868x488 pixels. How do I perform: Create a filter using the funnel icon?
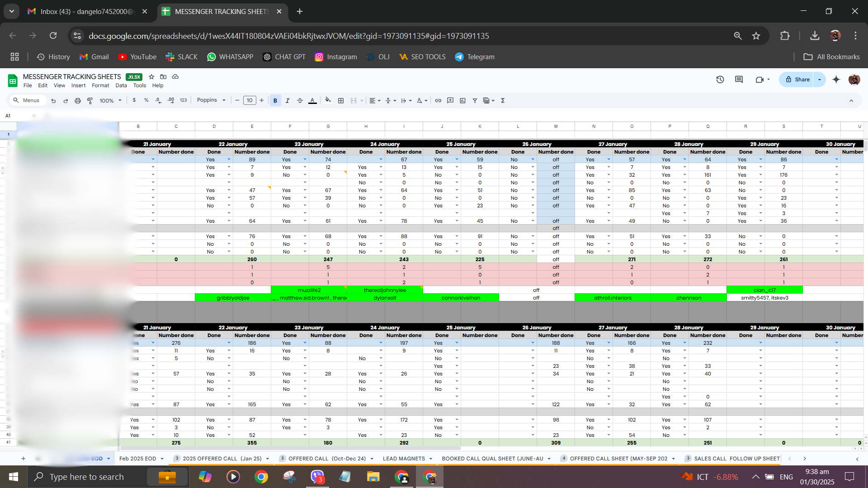tap(475, 101)
